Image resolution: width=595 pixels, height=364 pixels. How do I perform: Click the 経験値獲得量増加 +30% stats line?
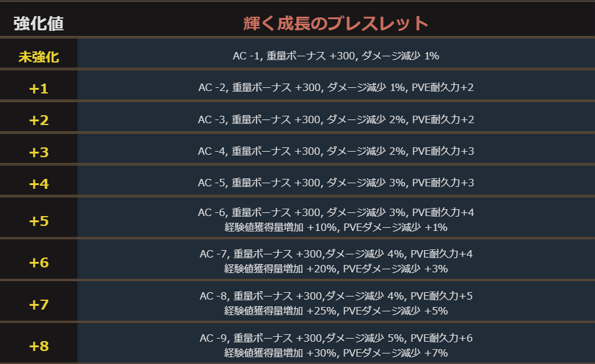pos(335,353)
